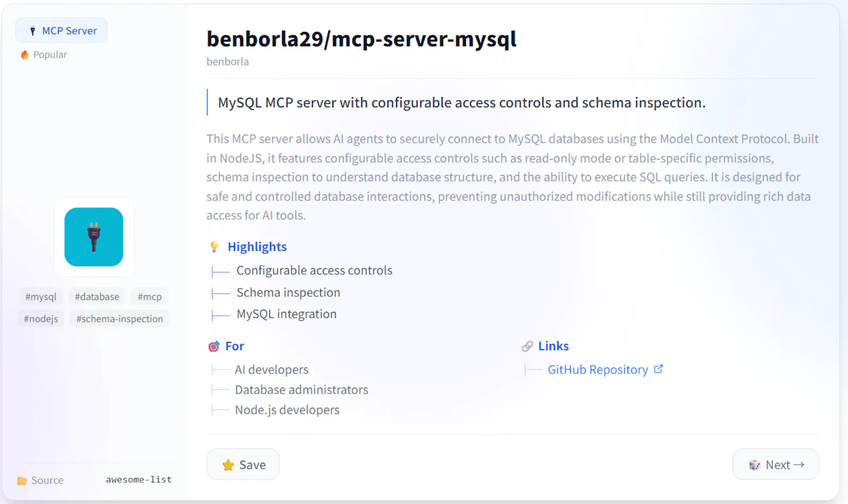
Task: Click the lightbulb icon beside Highlights
Action: 214,246
